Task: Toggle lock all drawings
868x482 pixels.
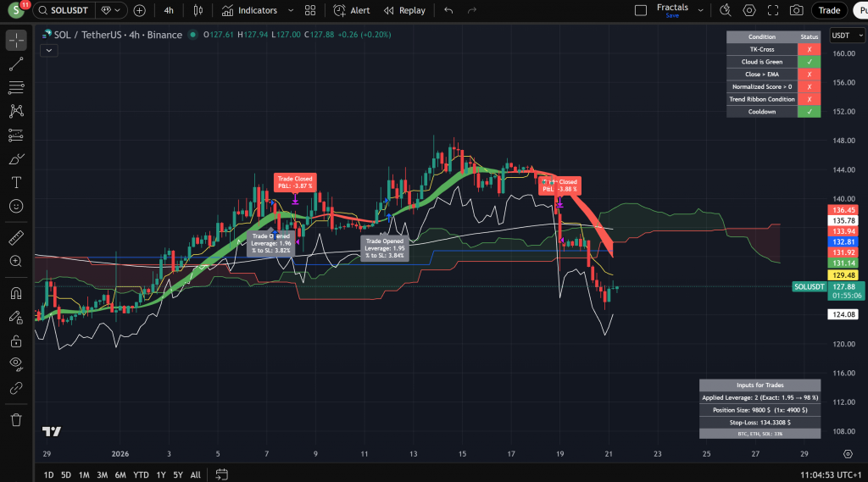Action: 16,341
